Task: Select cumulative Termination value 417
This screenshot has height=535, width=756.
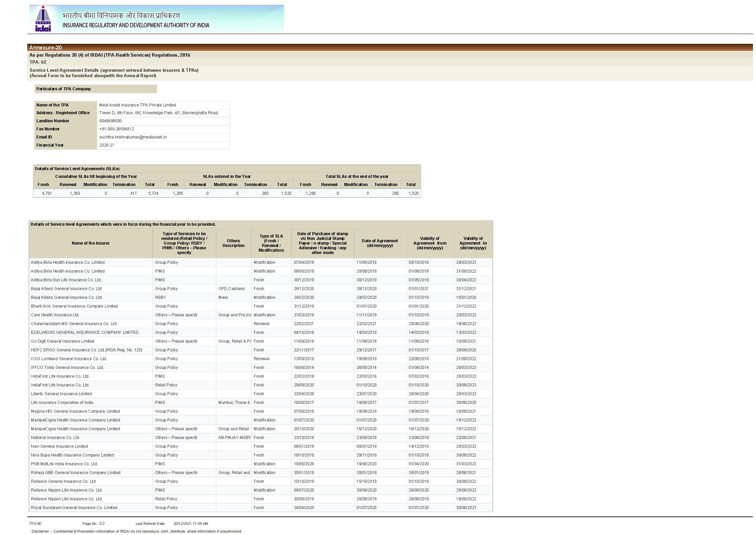Action: pos(133,193)
